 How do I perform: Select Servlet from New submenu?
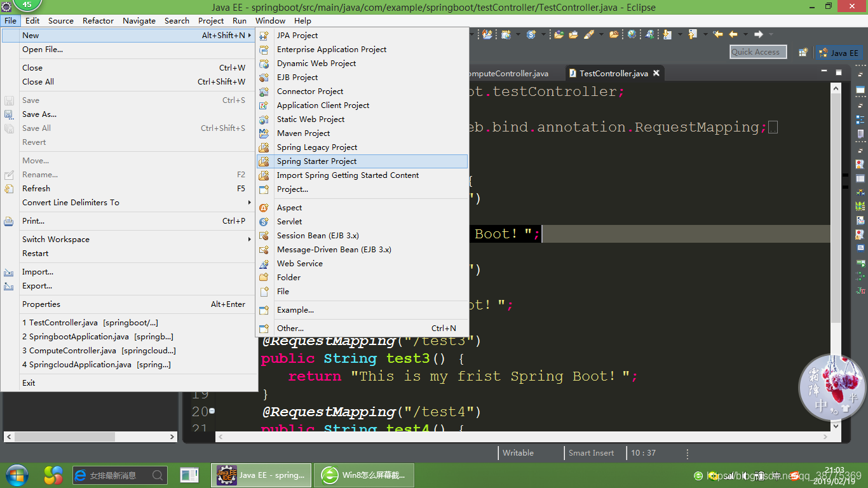click(x=362, y=222)
